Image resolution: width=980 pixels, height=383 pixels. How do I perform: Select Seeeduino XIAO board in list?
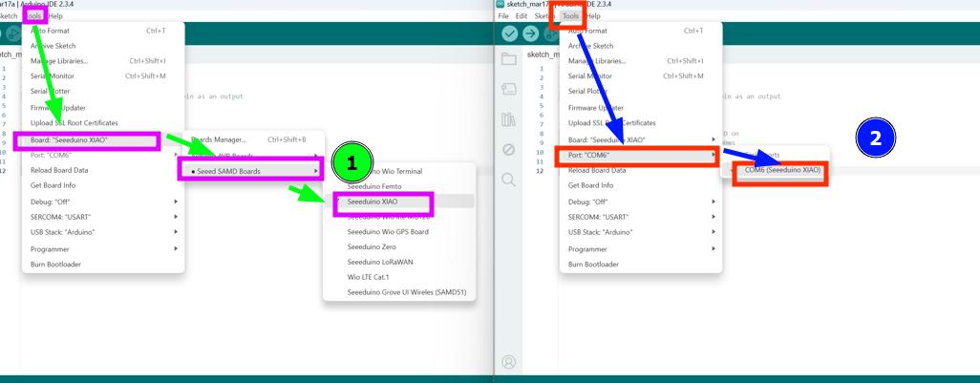[399, 202]
